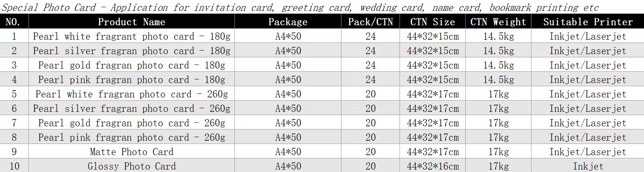The width and height of the screenshot is (644, 172).
Task: Select 'Pearl gold fragran photo card - 180g' cell
Action: click(131, 65)
